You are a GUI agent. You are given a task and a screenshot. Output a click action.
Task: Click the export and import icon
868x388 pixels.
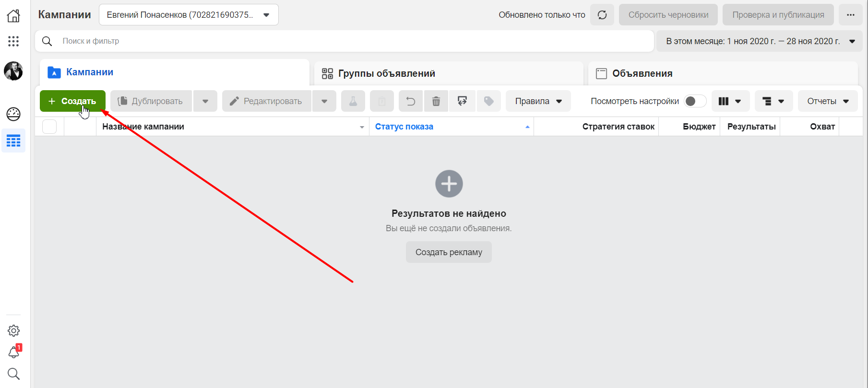(x=463, y=101)
